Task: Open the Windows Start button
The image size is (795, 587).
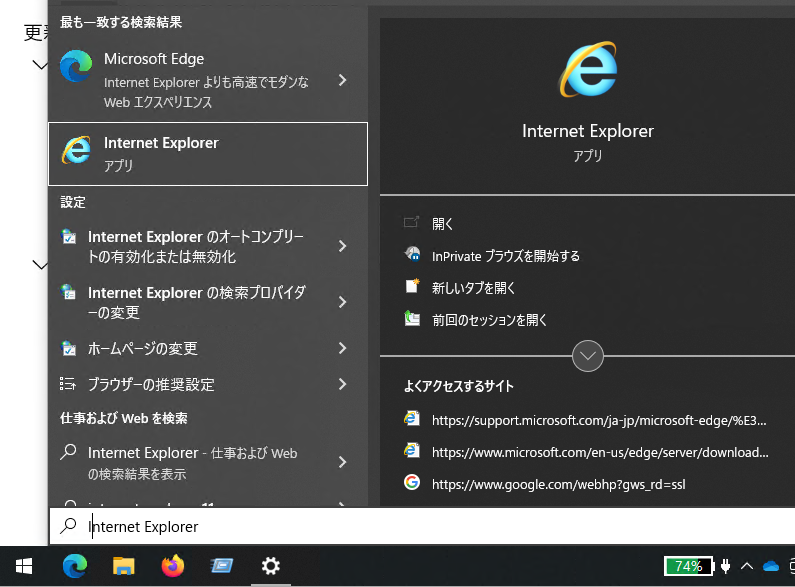Action: [24, 566]
